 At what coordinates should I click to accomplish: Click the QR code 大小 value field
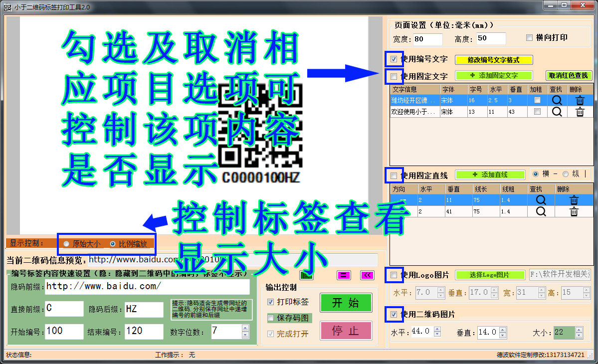click(564, 333)
